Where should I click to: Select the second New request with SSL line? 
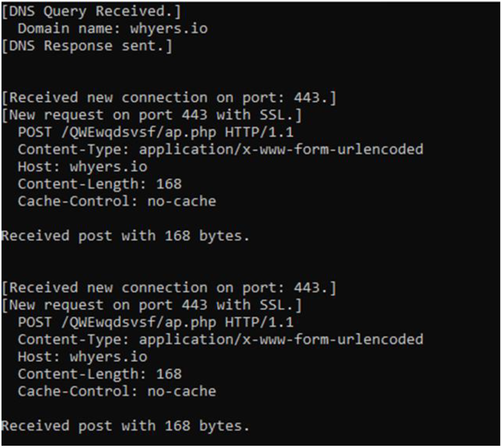point(152,305)
